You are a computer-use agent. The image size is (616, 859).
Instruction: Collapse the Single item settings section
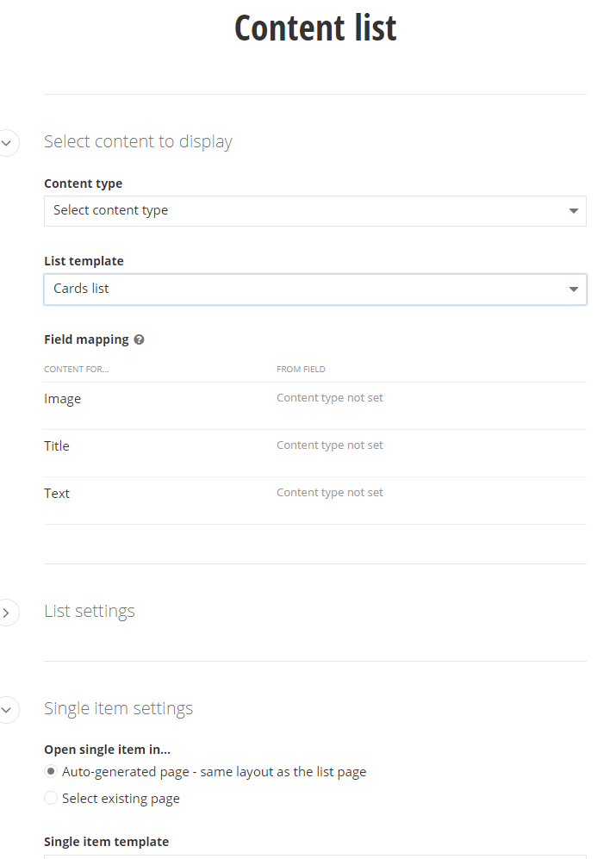click(x=7, y=710)
